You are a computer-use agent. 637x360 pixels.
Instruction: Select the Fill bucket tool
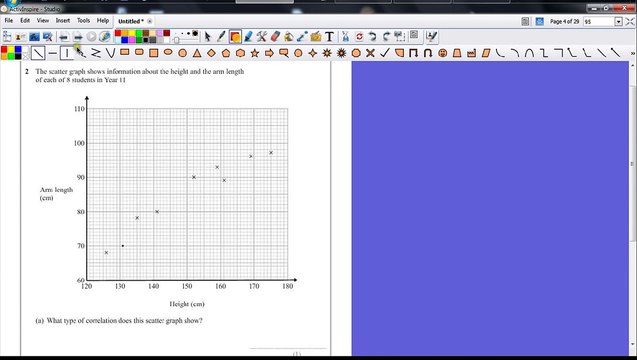click(288, 37)
